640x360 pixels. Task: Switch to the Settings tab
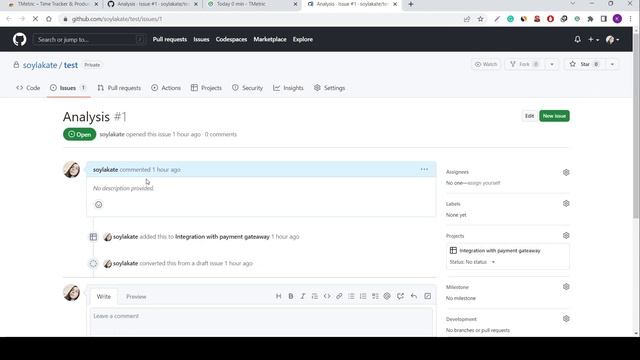click(x=329, y=88)
